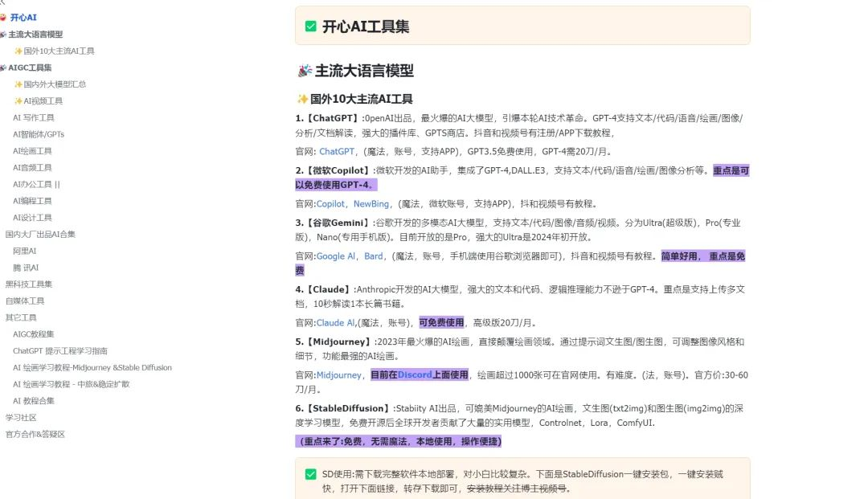Open the Midjourney official link
The height and width of the screenshot is (499, 868).
[338, 374]
